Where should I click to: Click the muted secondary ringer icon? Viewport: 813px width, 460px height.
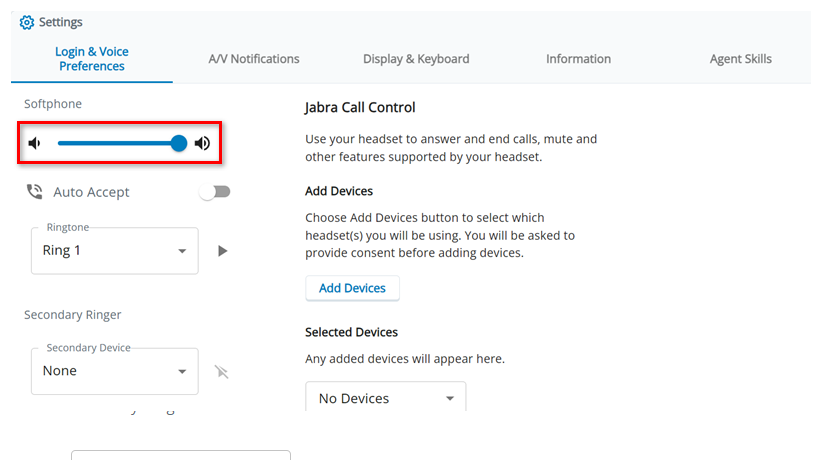221,371
